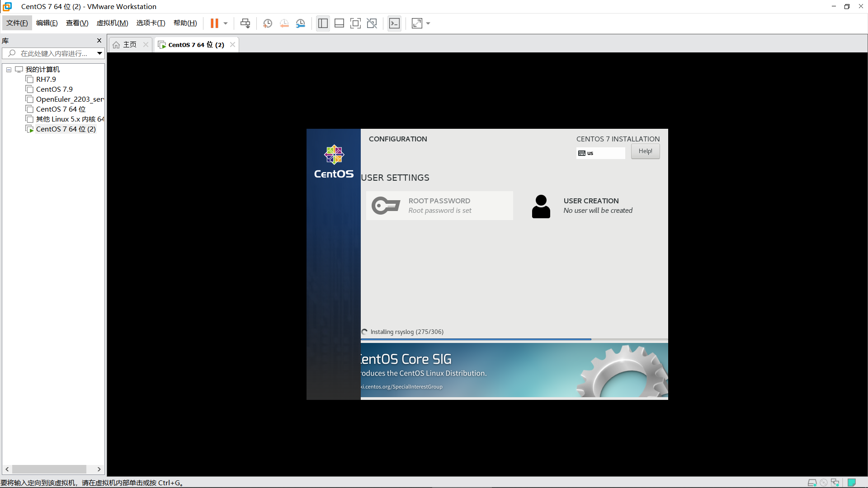868x488 pixels.
Task: Click the library panel horizontal scrollbar
Action: [x=49, y=469]
